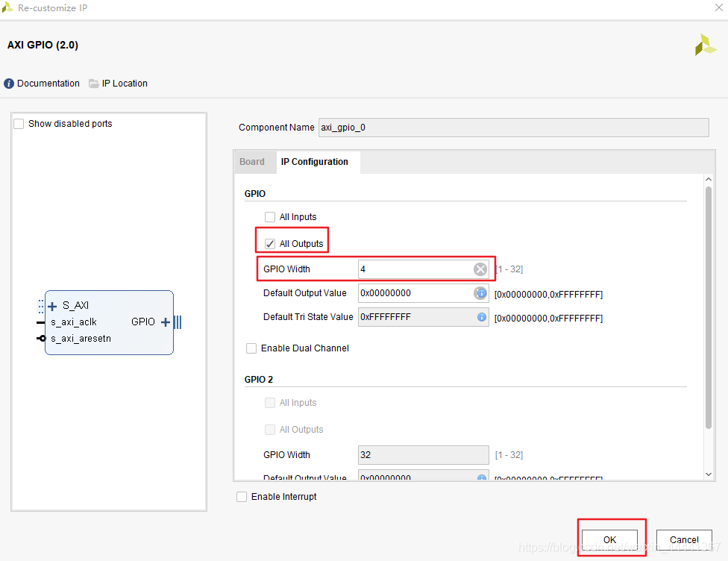Select the s_axi_aresetn port on the block
Image resolution: width=728 pixels, height=561 pixels.
(81, 339)
